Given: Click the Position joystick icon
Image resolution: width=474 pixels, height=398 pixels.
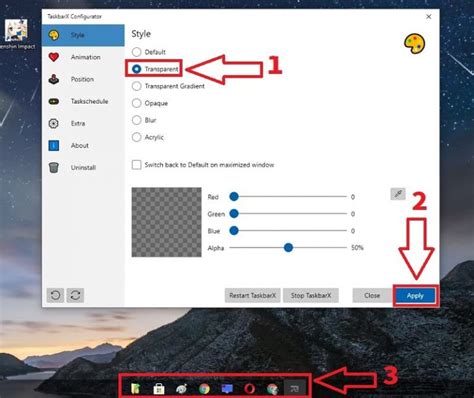Looking at the screenshot, I should pyautogui.click(x=54, y=79).
